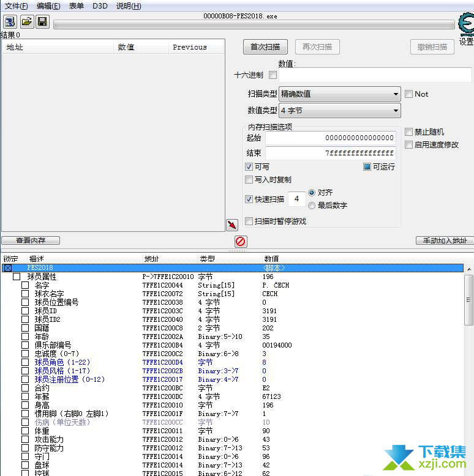Click the 再次扫描 next scan button
Image resolution: width=474 pixels, height=476 pixels.
click(317, 47)
